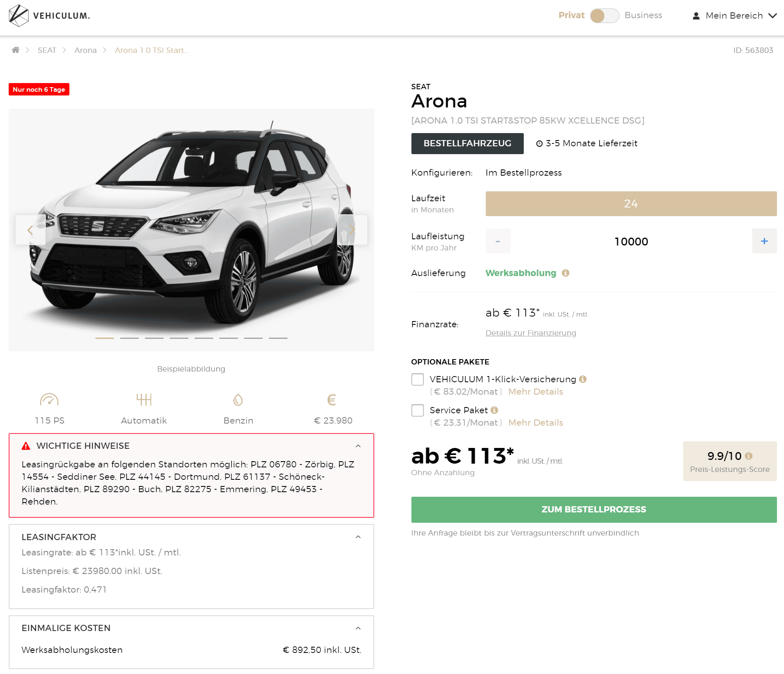Go to home via breadcrumb house icon
The width and height of the screenshot is (784, 674).
(16, 50)
